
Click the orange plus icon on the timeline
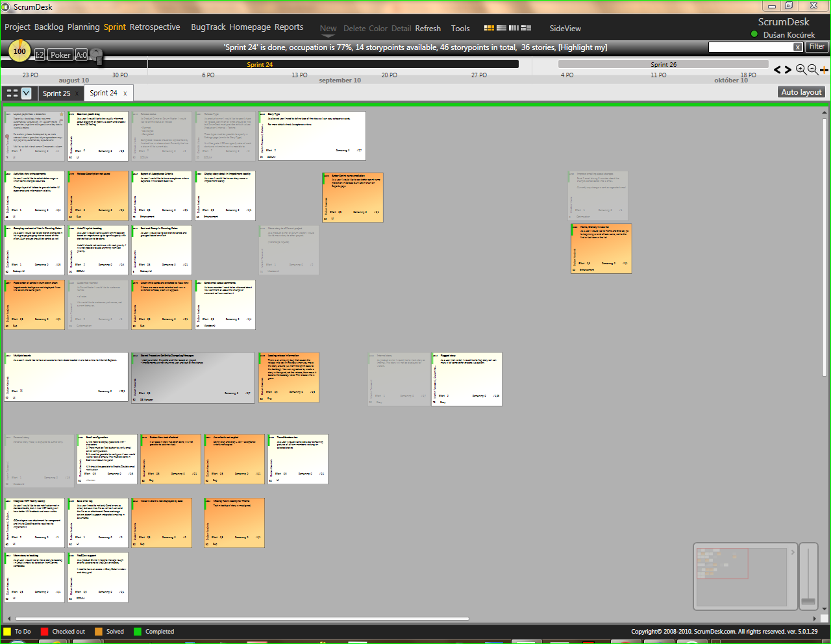[824, 69]
